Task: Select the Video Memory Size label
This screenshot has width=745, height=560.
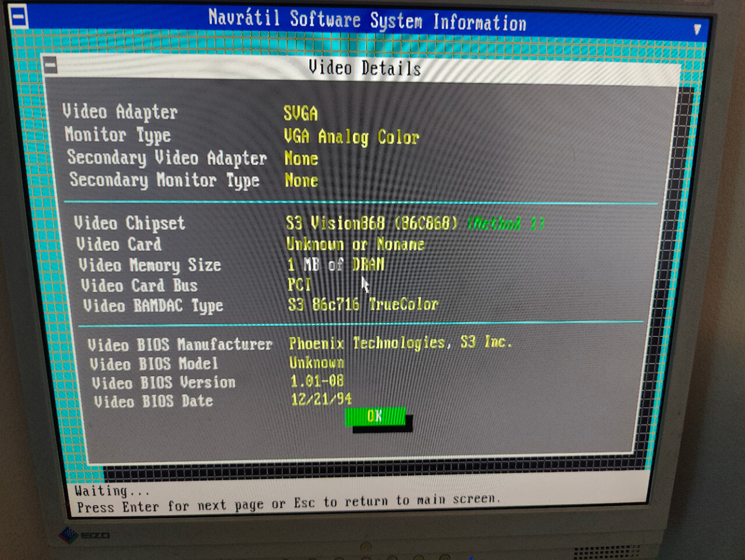Action: (150, 265)
